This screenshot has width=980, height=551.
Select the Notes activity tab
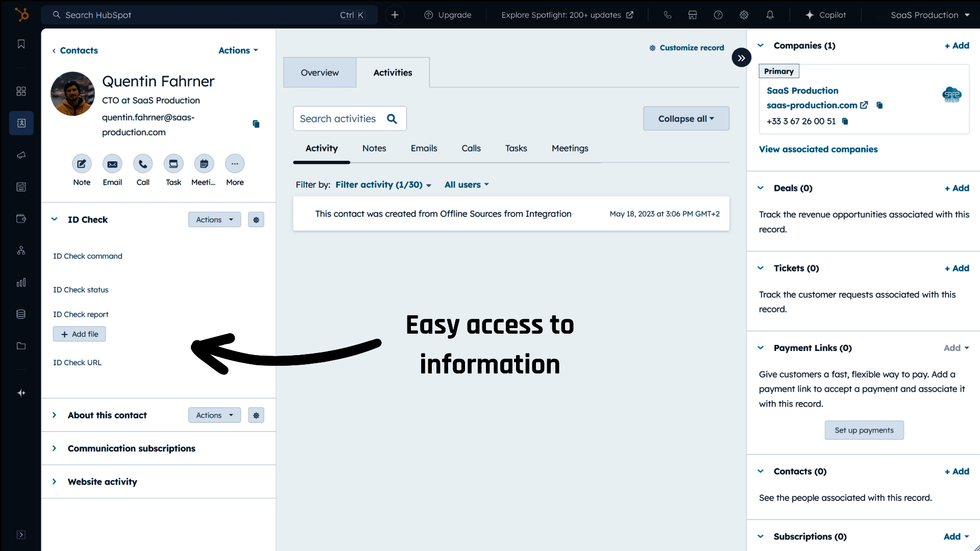pyautogui.click(x=374, y=148)
